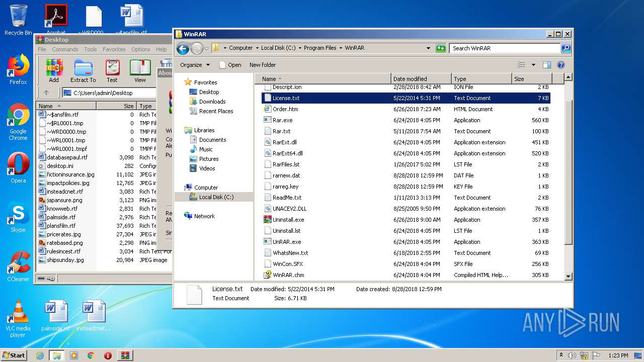Launch Skype desktop shortcut
The height and width of the screenshot is (362, 644).
click(x=18, y=217)
